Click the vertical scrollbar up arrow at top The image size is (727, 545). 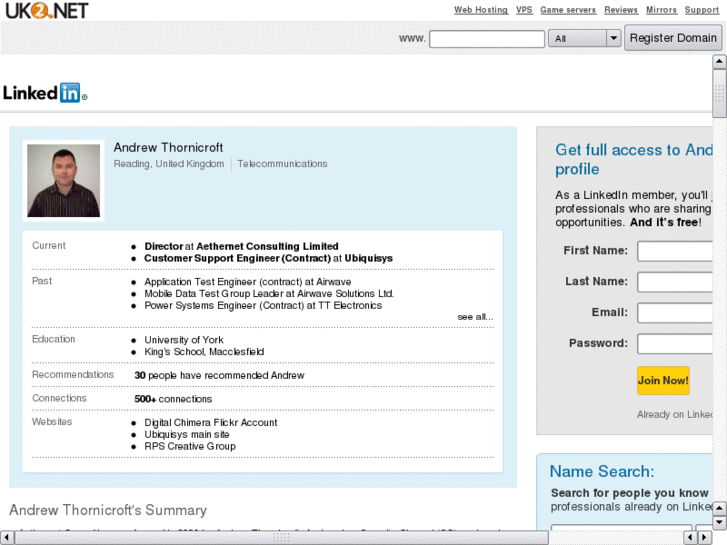point(719,61)
